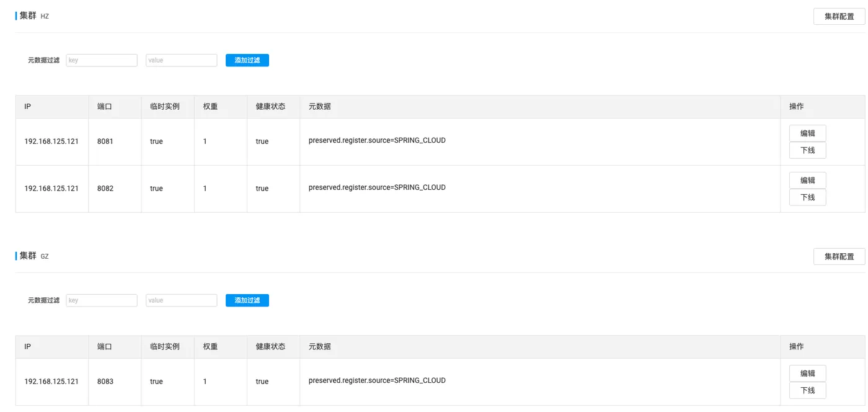
Task: Edit the instance on port 8081
Action: (807, 133)
